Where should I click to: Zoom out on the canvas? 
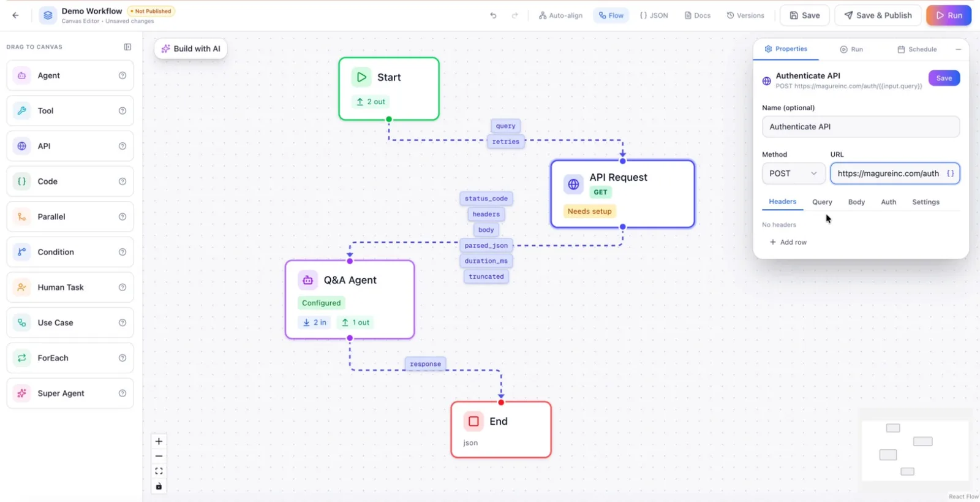[159, 456]
